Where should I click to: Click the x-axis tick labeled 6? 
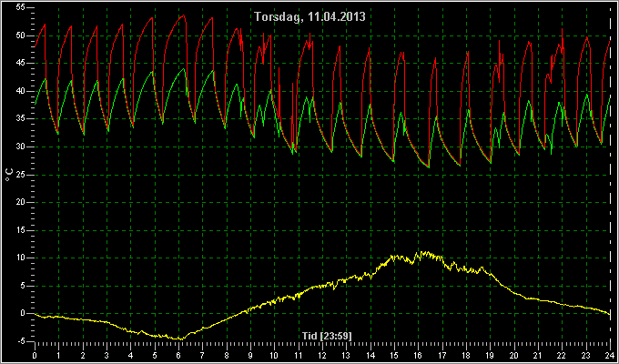(x=178, y=355)
